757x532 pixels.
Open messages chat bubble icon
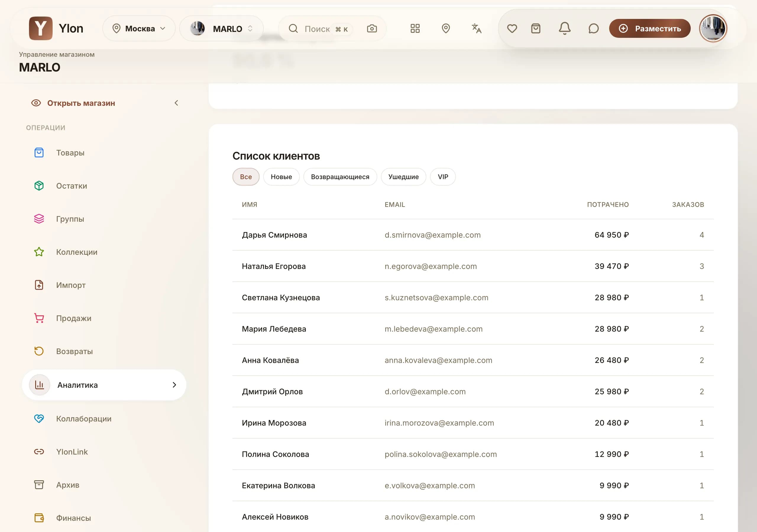click(593, 29)
